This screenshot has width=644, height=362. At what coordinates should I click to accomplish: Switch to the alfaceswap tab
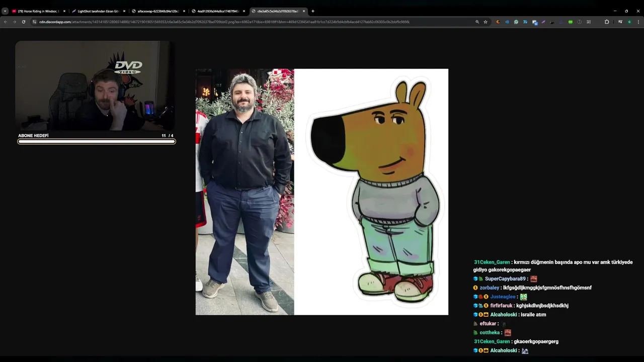coord(158,11)
